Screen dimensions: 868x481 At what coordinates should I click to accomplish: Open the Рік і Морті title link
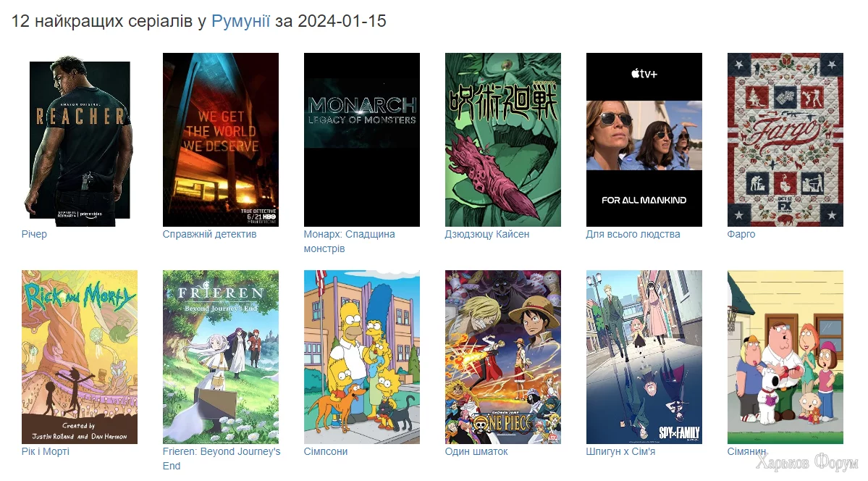[46, 451]
